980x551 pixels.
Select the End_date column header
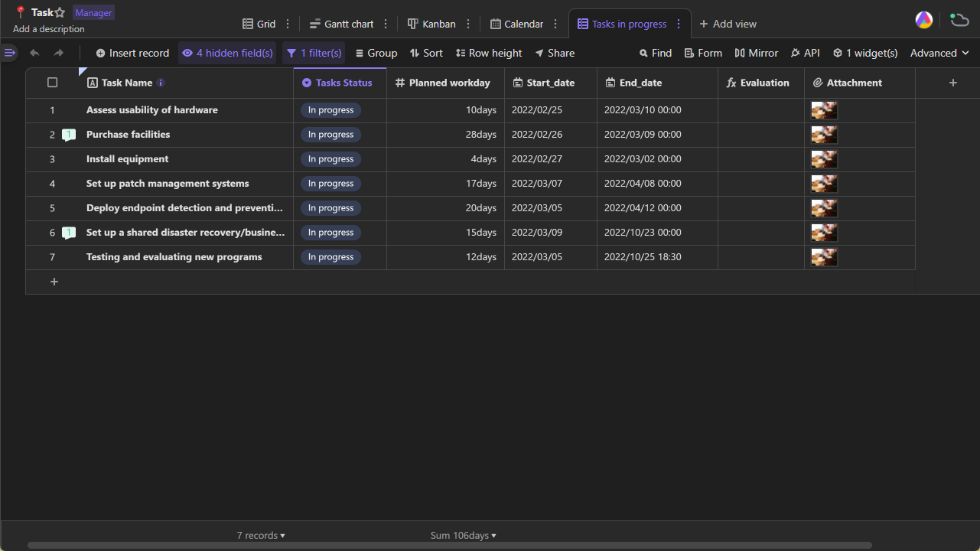[657, 83]
